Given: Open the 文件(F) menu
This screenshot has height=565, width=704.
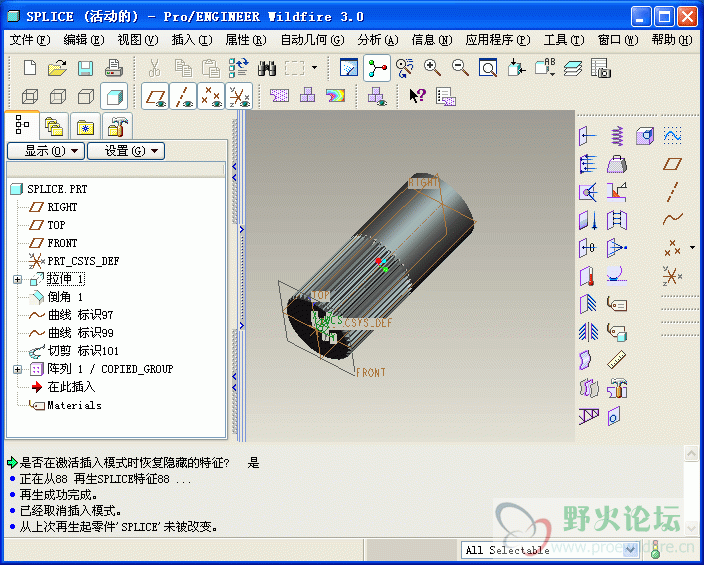Looking at the screenshot, I should (30, 40).
